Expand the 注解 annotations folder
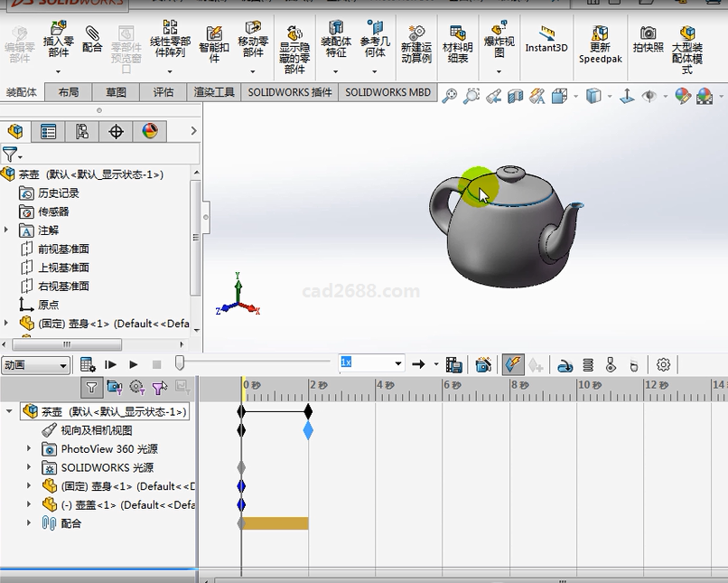 pos(7,230)
